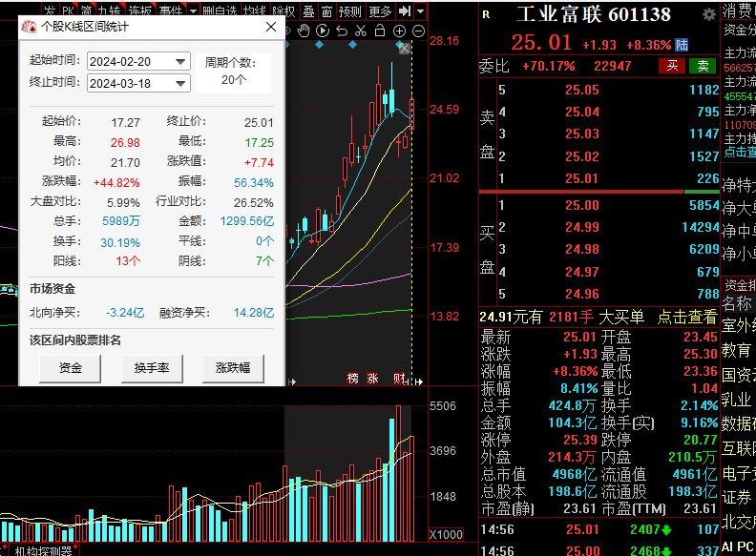Open settings gear next to stock code 601138

(x=708, y=15)
